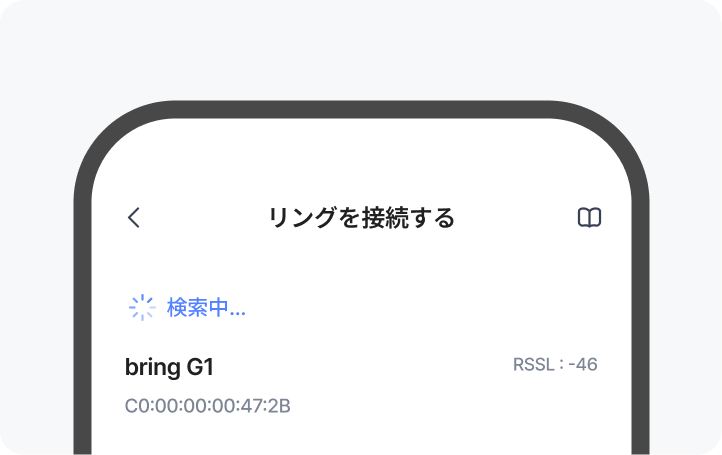Click the 検索中... searching status text

[x=206, y=307]
